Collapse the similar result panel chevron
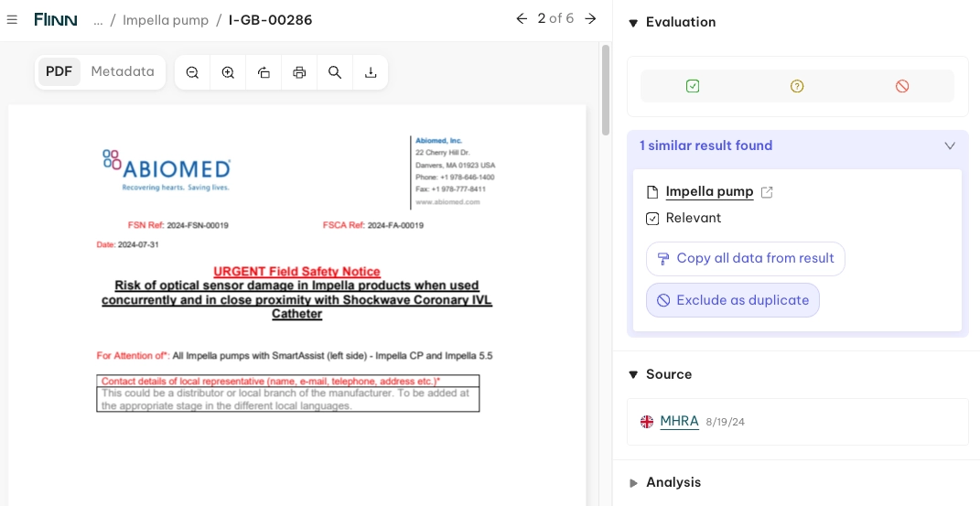 (950, 145)
